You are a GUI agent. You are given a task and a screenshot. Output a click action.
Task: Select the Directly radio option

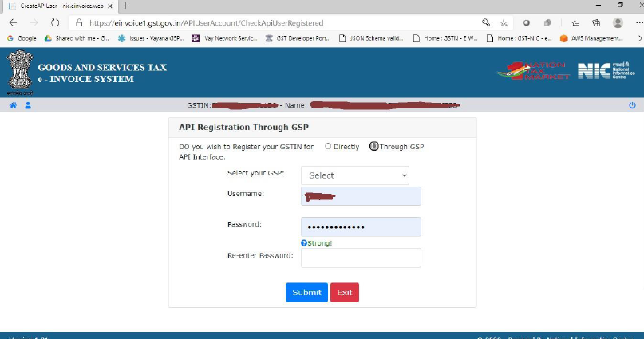tap(328, 147)
